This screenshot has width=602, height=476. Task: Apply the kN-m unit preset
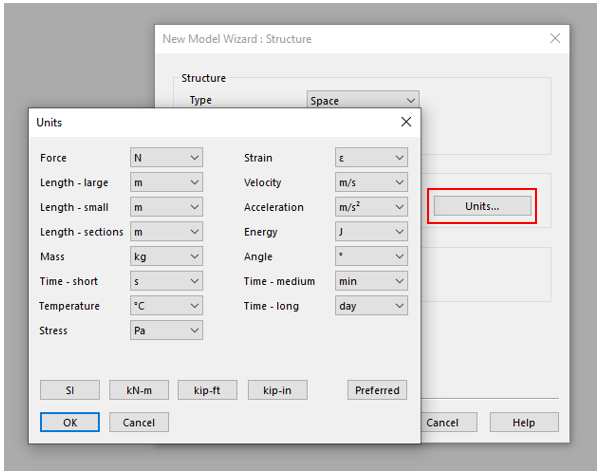[x=139, y=390]
